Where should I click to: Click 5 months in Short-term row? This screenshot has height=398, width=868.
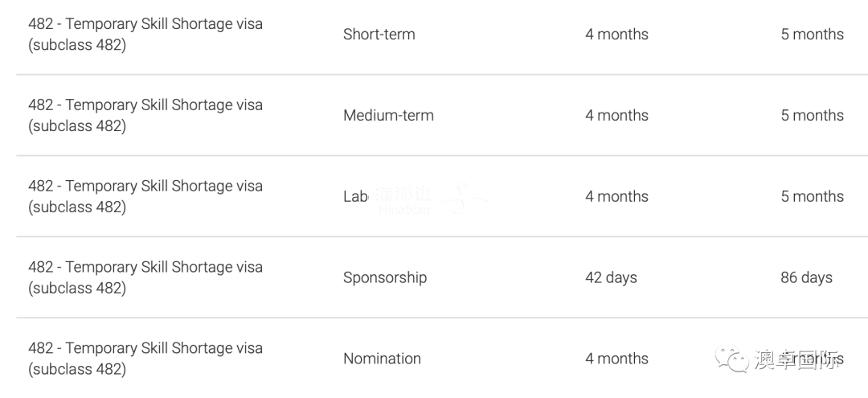812,35
